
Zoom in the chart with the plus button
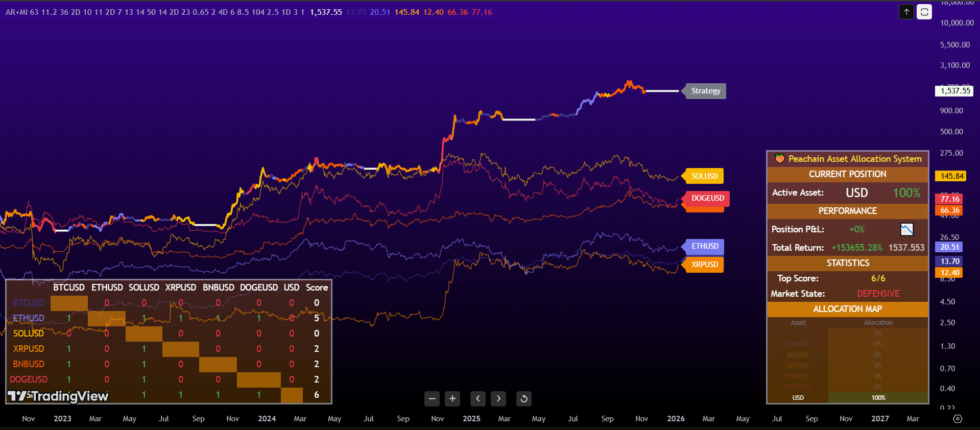[452, 398]
